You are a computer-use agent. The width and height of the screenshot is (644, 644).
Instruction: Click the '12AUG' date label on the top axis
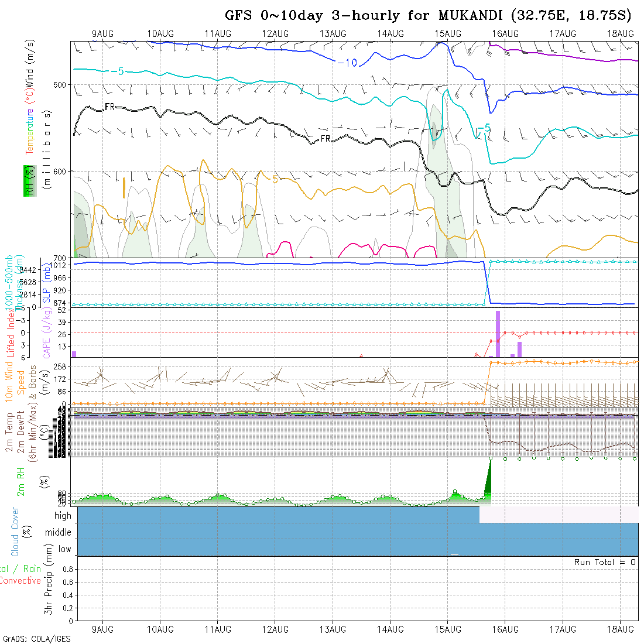click(x=276, y=34)
